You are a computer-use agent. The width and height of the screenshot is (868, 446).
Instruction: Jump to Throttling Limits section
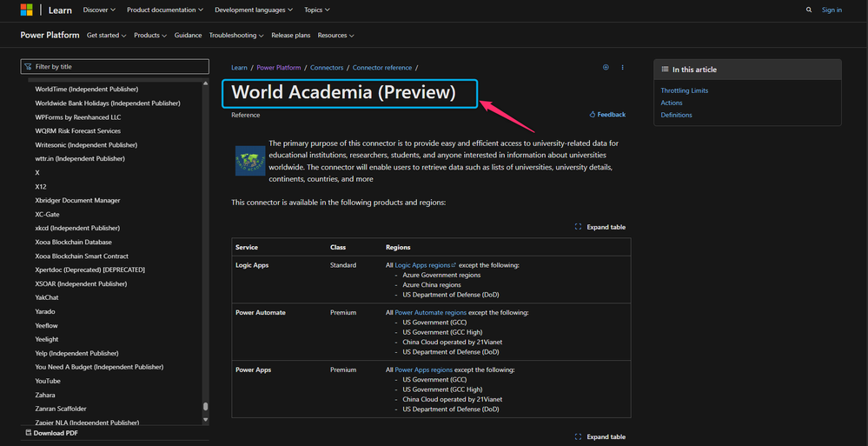[x=684, y=90]
